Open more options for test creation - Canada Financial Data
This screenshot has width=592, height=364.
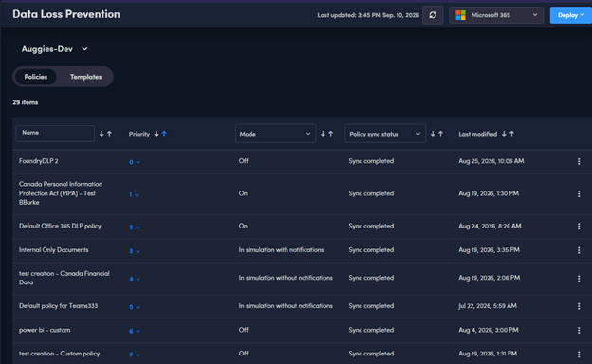point(579,279)
